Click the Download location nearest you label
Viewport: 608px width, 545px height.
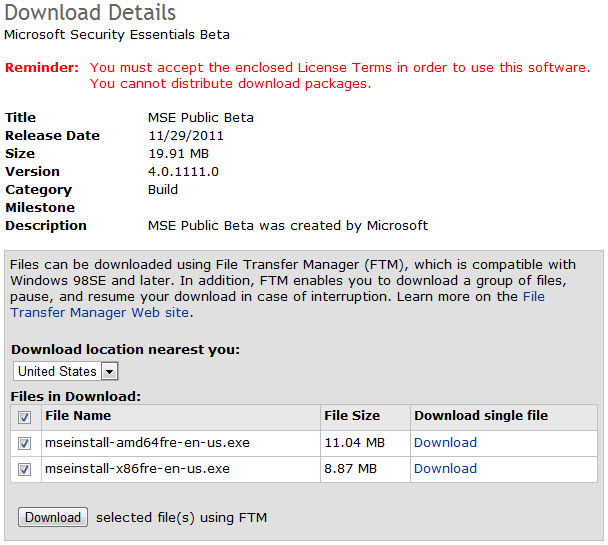coord(125,350)
